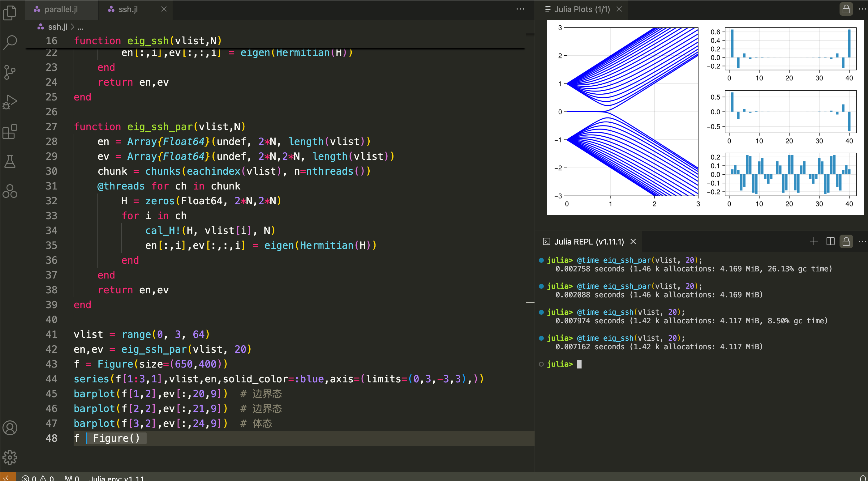Click the new terminal plus button
Image resolution: width=868 pixels, height=481 pixels.
click(814, 241)
